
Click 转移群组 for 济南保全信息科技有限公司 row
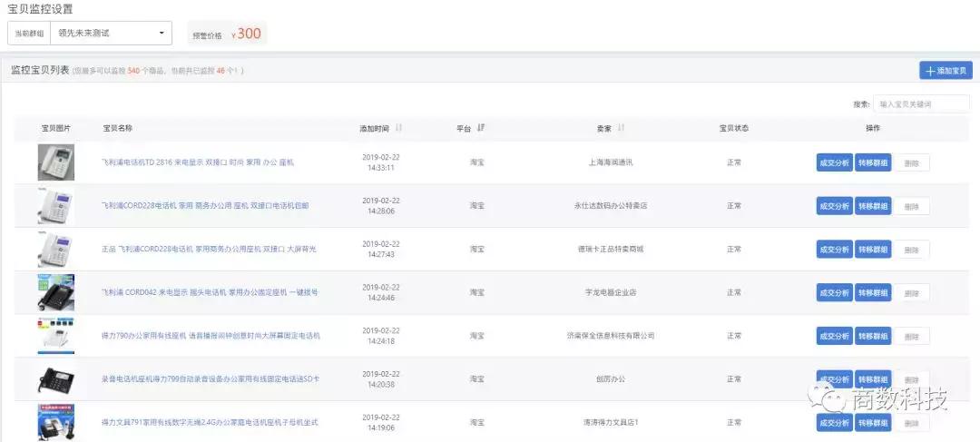click(873, 336)
